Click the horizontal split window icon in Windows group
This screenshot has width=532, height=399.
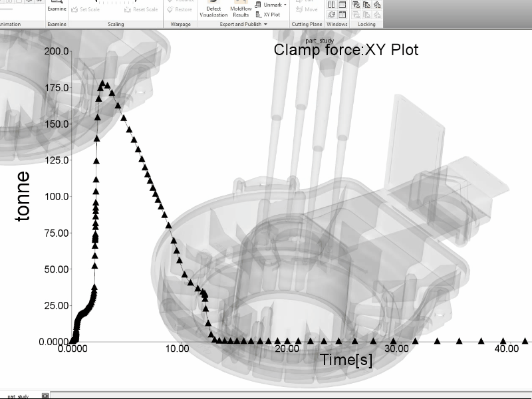[x=342, y=5]
